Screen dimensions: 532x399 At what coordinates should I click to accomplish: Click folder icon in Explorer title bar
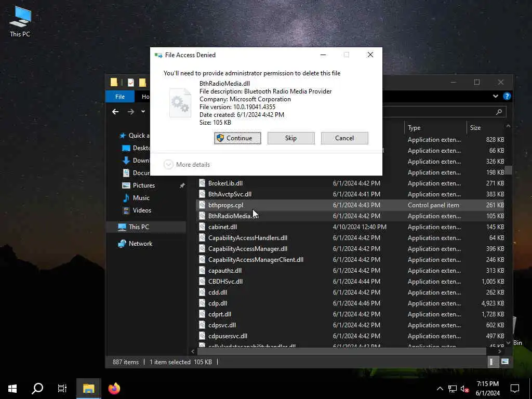click(x=114, y=83)
